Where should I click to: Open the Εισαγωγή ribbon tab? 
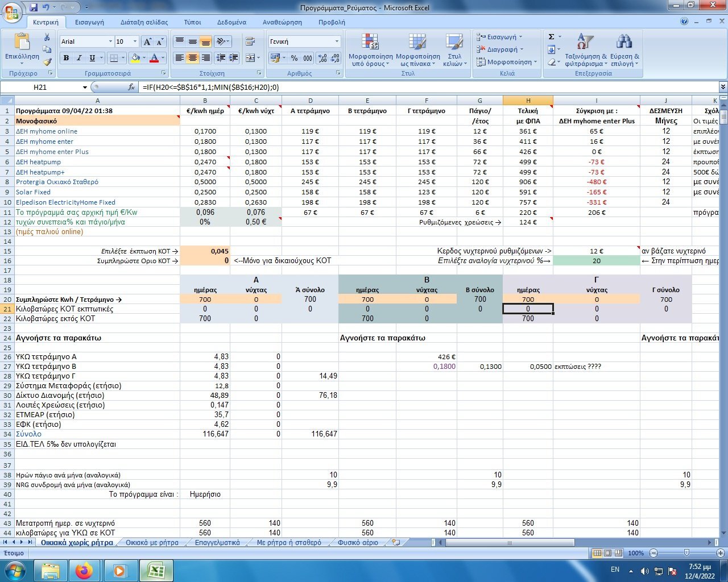[90, 22]
